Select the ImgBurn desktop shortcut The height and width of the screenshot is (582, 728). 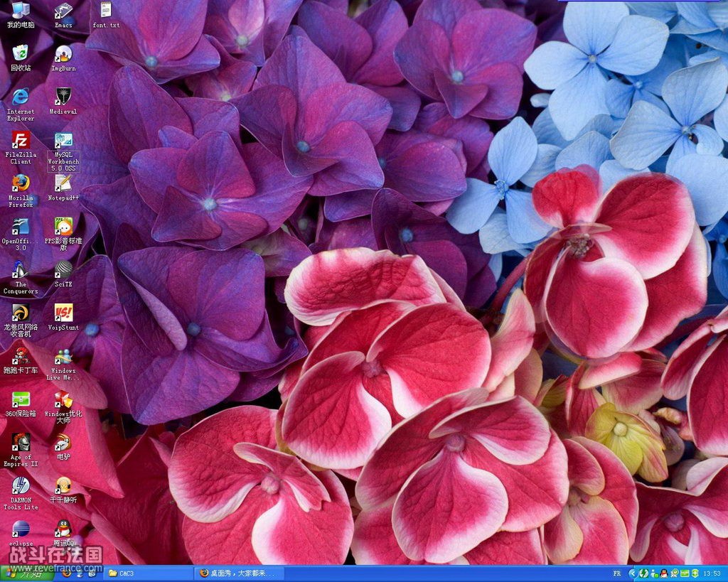pos(63,58)
